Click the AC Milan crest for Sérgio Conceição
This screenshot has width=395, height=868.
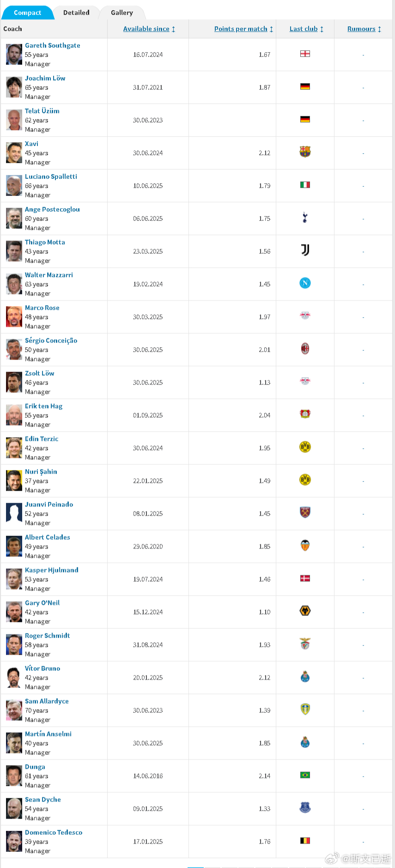point(305,349)
